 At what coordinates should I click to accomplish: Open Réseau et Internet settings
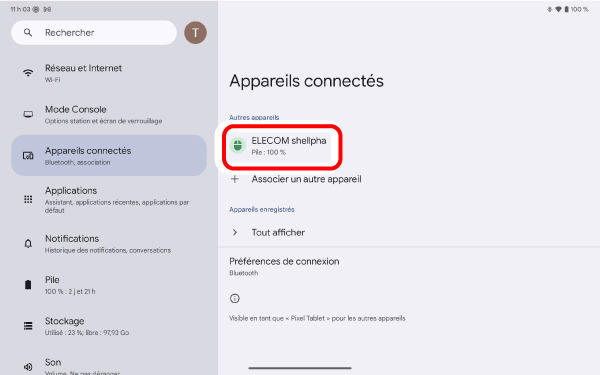[109, 73]
